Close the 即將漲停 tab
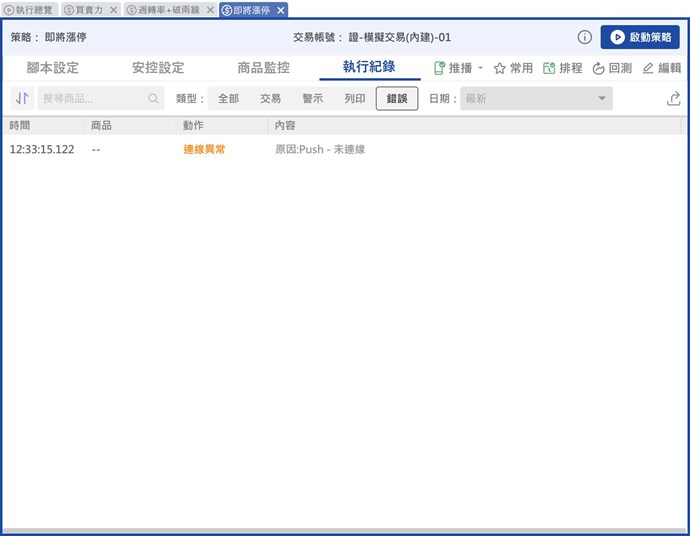 tap(281, 10)
